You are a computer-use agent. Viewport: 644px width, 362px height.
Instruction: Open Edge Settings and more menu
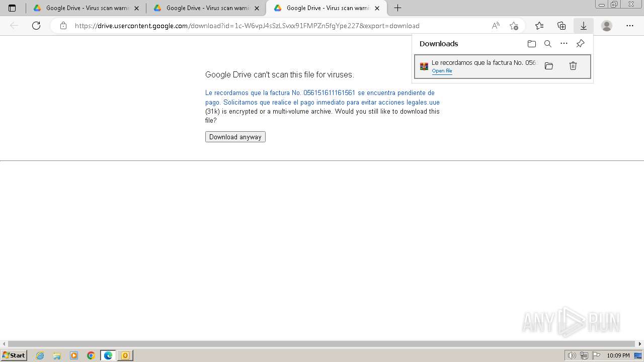pos(630,26)
